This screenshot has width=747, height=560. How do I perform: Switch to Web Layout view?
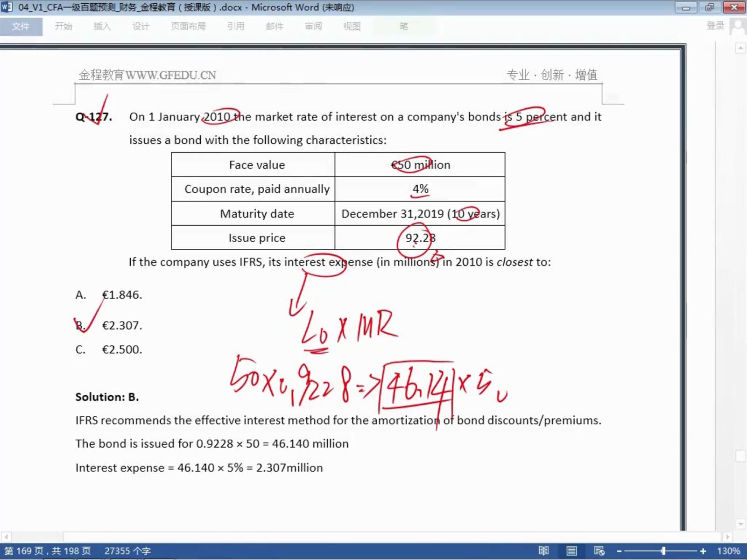point(599,551)
